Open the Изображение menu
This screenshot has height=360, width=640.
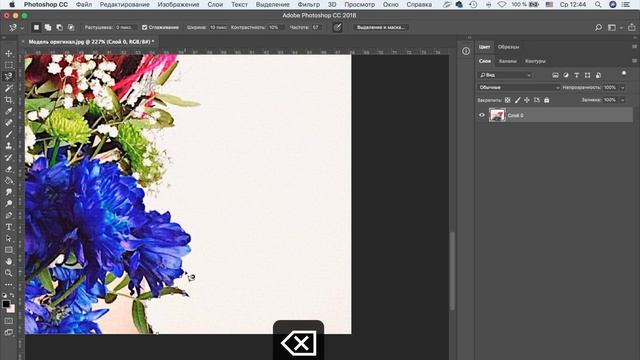178,4
